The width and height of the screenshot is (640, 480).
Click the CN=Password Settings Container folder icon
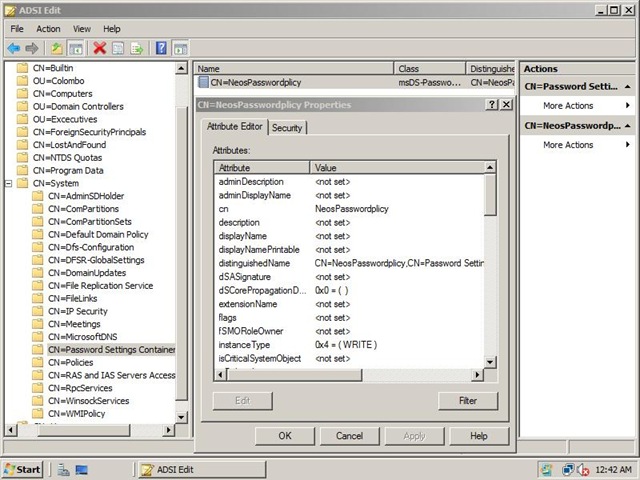pyautogui.click(x=38, y=349)
